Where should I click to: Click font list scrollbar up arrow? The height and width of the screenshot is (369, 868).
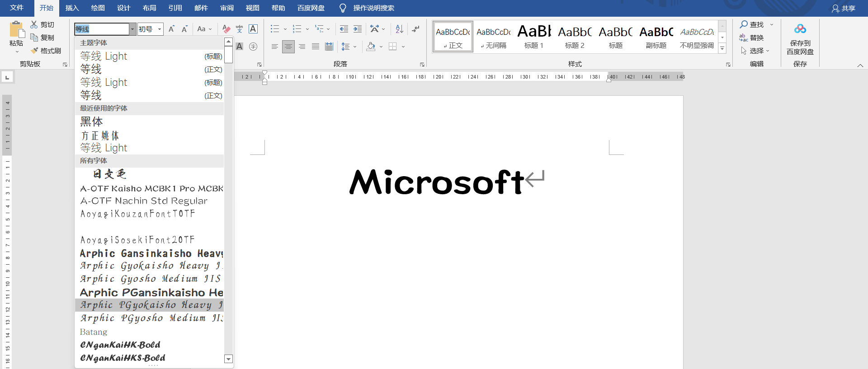(228, 42)
